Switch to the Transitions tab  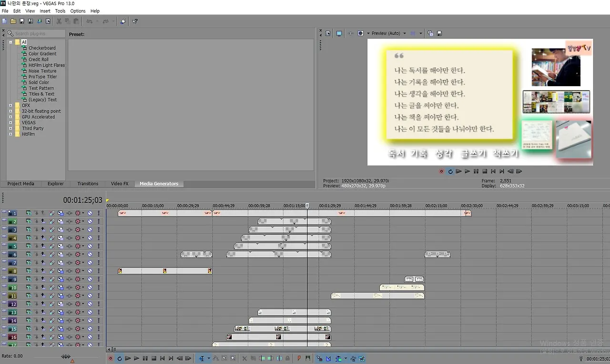point(88,184)
